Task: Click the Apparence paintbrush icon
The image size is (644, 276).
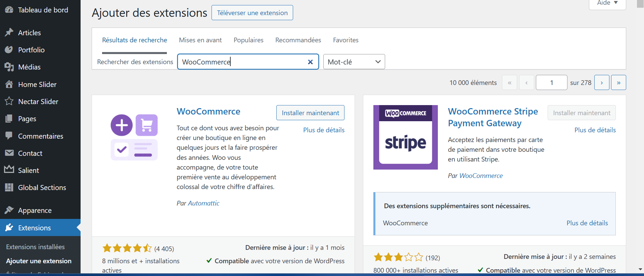Action: tap(9, 210)
